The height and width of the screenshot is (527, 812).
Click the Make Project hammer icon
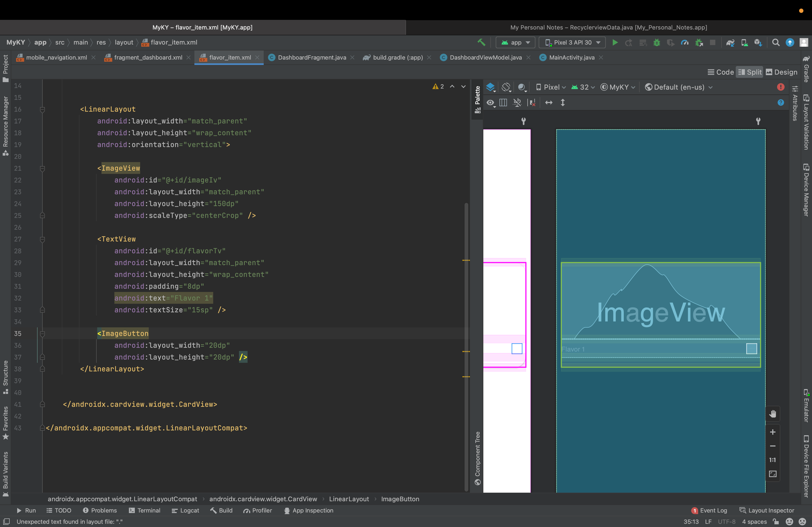coord(481,42)
